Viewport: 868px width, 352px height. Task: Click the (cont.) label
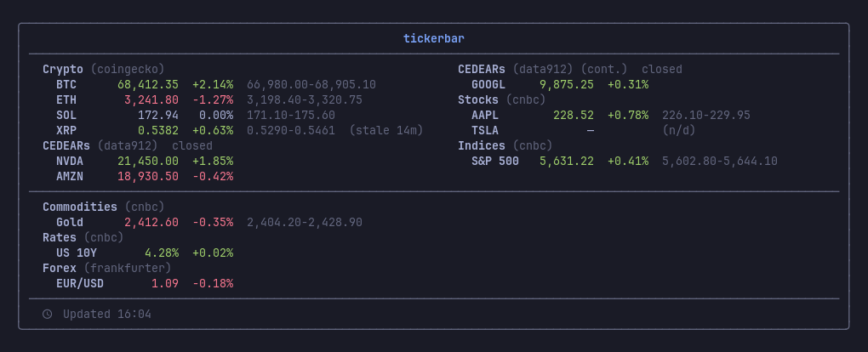point(604,69)
